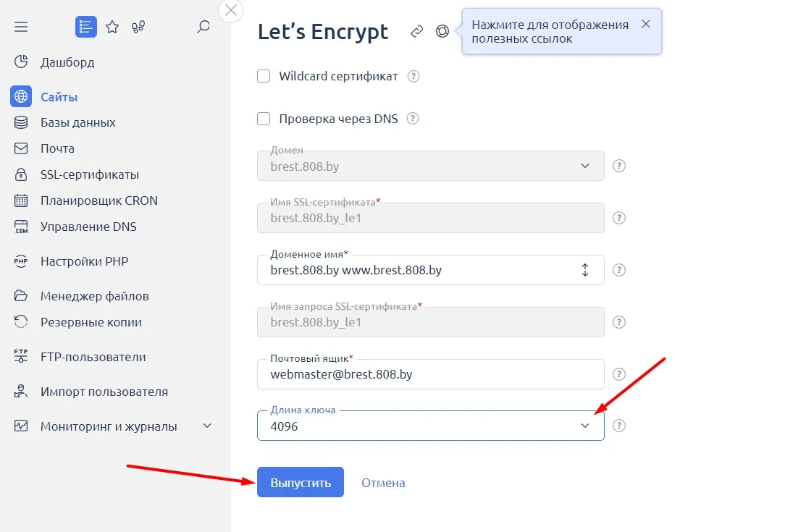Focus the Почтовый ящик input field
The height and width of the screenshot is (532, 806).
(431, 374)
